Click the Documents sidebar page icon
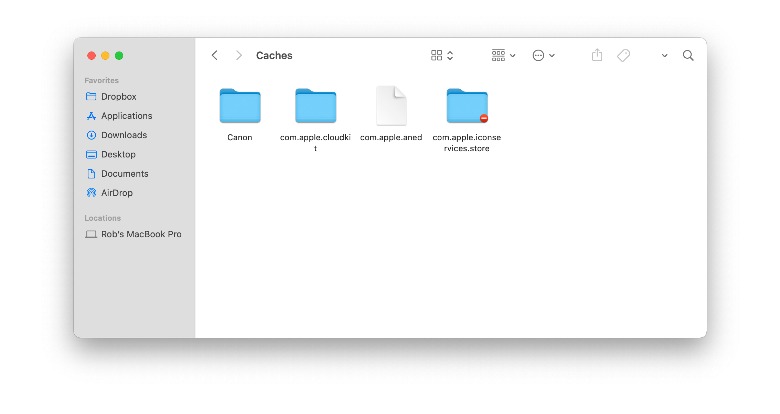This screenshot has height=414, width=780. point(91,174)
